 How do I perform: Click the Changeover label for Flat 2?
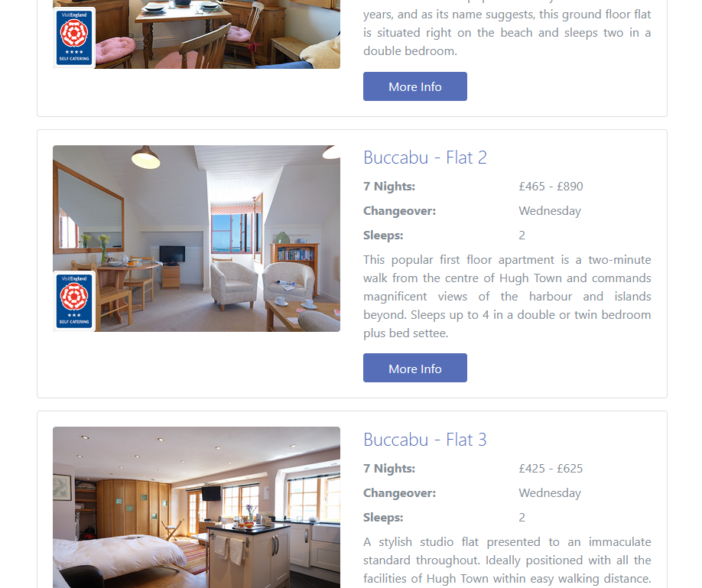pos(399,211)
